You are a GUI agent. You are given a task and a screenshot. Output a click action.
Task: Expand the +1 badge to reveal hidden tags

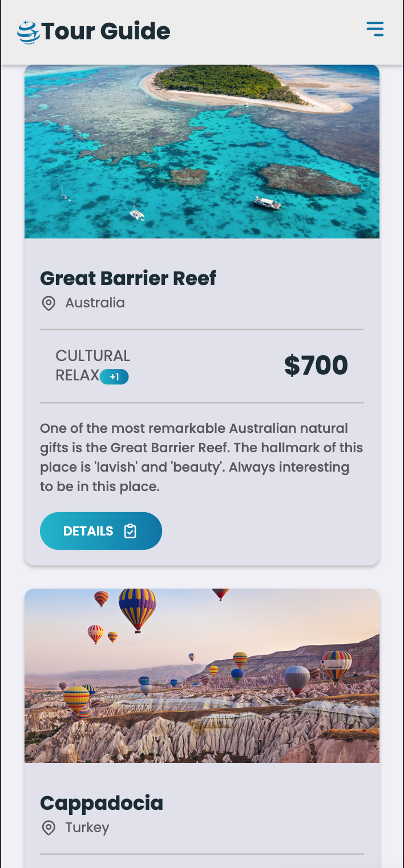click(x=114, y=377)
